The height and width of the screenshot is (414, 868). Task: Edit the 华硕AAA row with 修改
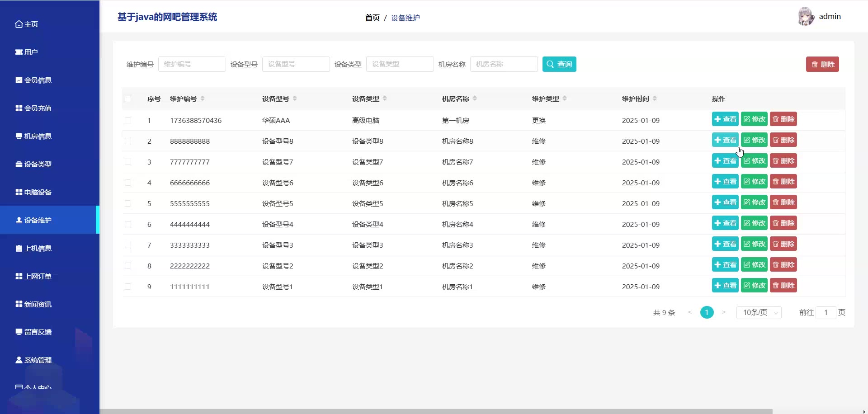pos(754,119)
